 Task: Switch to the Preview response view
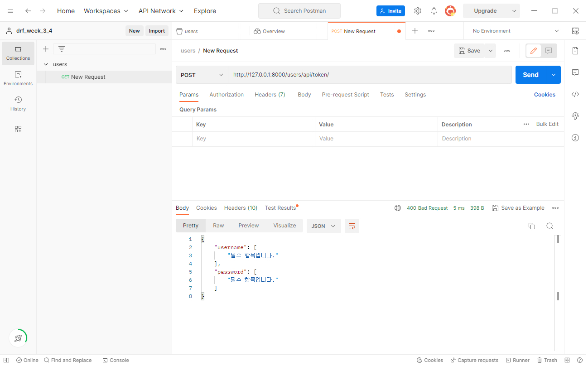(x=249, y=226)
